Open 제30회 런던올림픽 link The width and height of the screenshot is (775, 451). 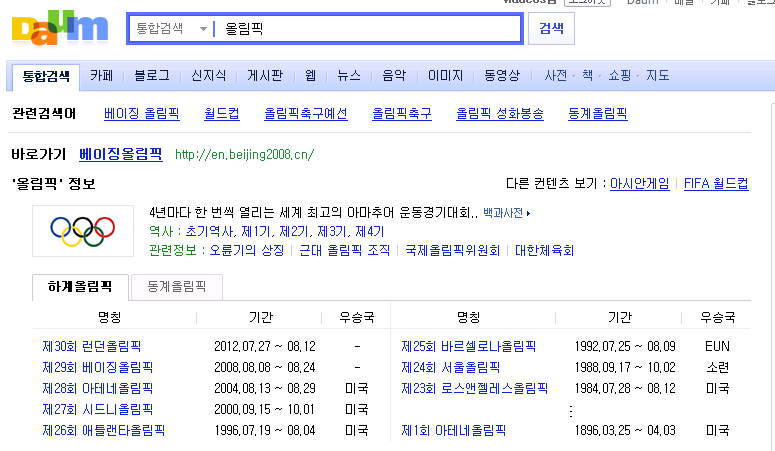click(92, 346)
